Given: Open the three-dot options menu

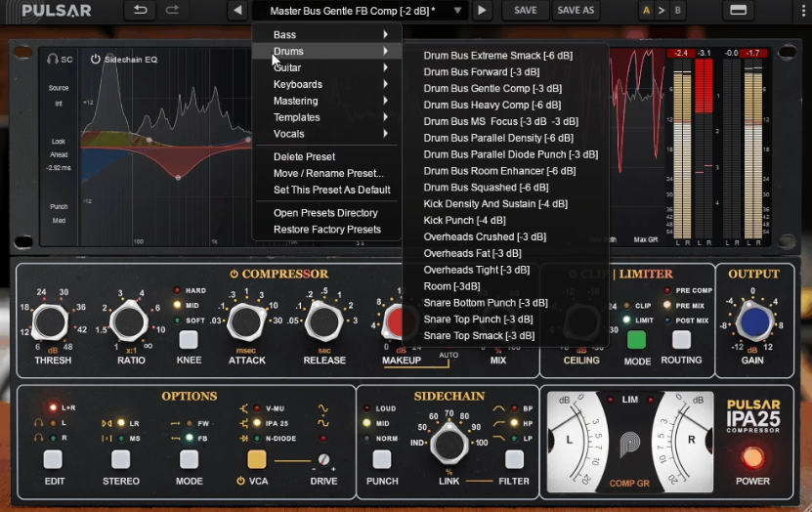Looking at the screenshot, I should click(804, 11).
